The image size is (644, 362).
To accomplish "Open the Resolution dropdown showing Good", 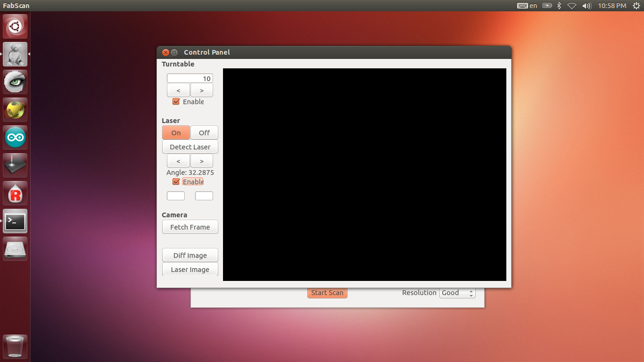I will [x=457, y=293].
